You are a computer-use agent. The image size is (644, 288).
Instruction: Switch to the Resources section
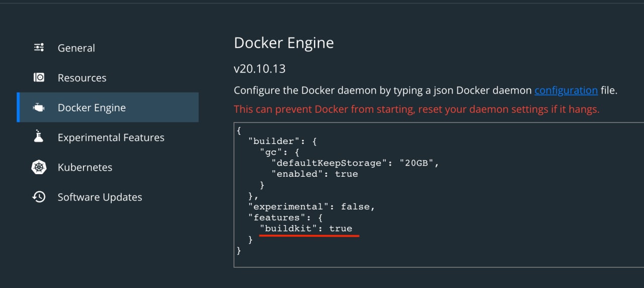(x=82, y=78)
